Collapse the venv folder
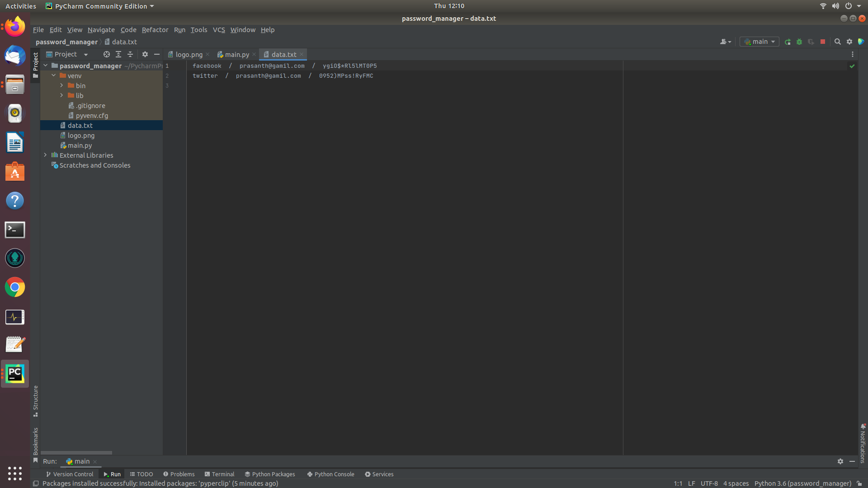Image resolution: width=868 pixels, height=488 pixels. tap(54, 75)
